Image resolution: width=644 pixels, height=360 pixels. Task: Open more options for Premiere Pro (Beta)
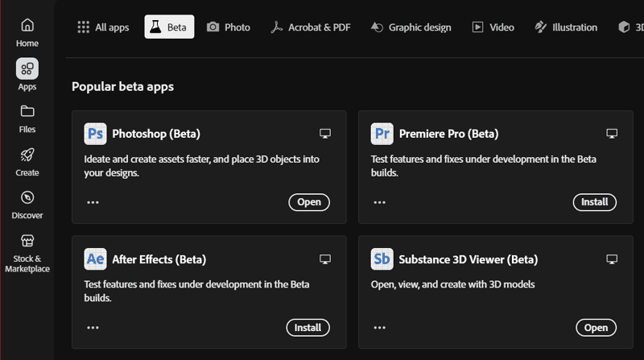(379, 202)
